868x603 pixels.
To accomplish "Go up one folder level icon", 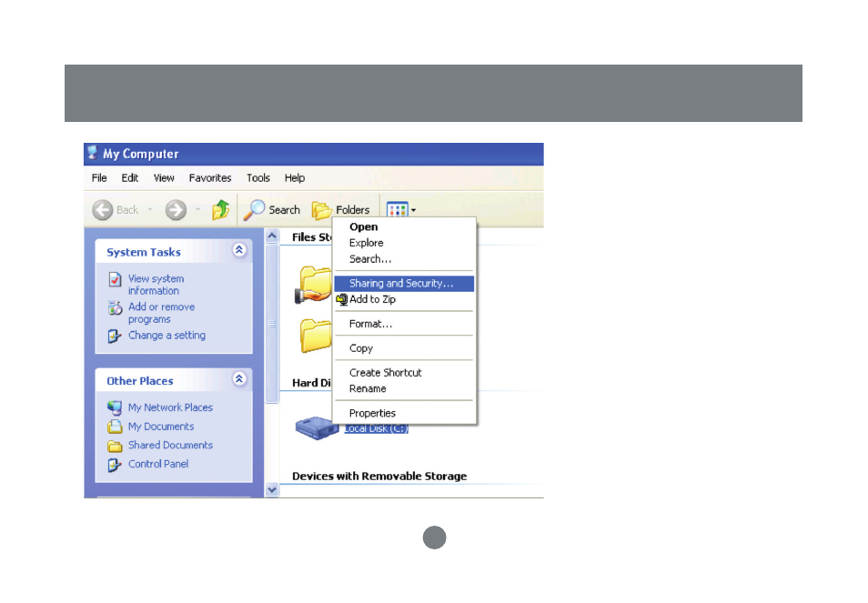I will point(220,210).
